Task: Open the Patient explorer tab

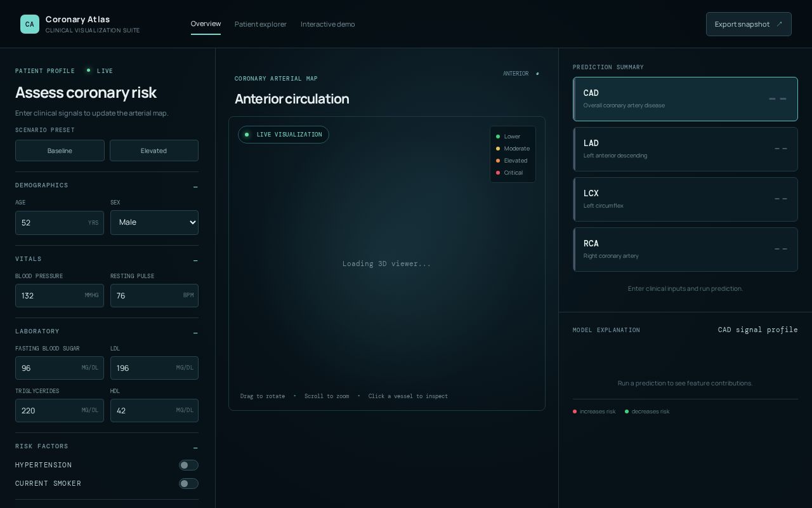Action: point(261,24)
